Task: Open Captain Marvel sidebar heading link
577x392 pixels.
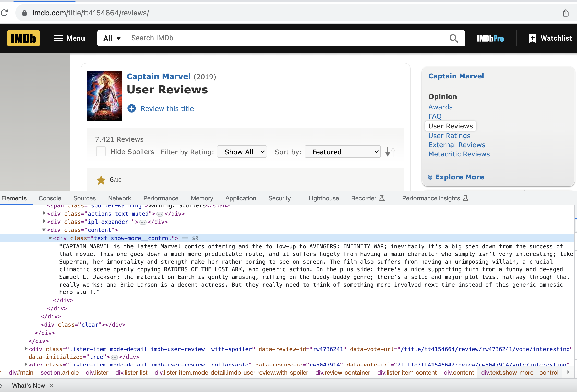Action: (456, 76)
